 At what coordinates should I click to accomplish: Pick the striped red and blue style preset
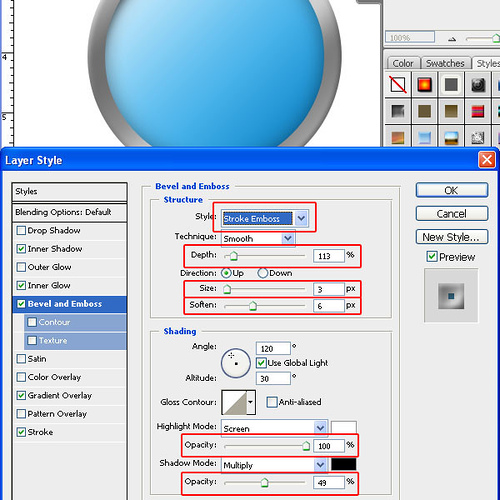point(478,111)
